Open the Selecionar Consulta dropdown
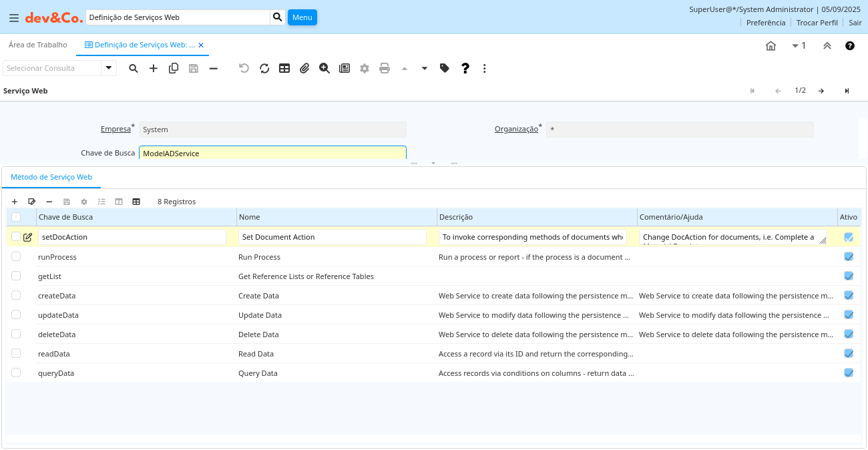 click(109, 68)
